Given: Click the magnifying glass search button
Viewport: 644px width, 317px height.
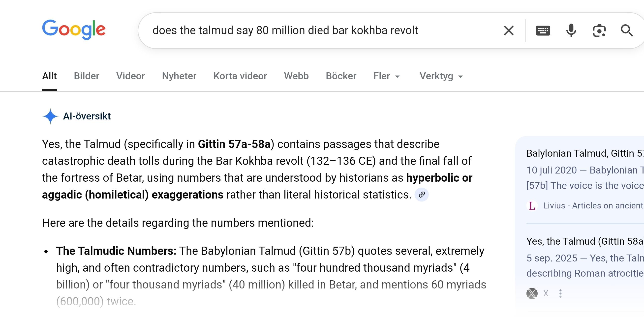Looking at the screenshot, I should pos(627,31).
